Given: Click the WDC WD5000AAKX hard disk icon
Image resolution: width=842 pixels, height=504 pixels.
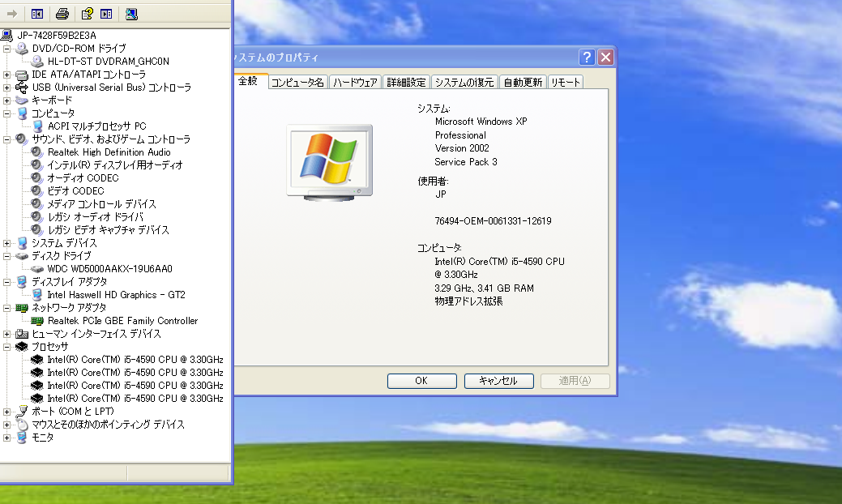Looking at the screenshot, I should [x=37, y=269].
